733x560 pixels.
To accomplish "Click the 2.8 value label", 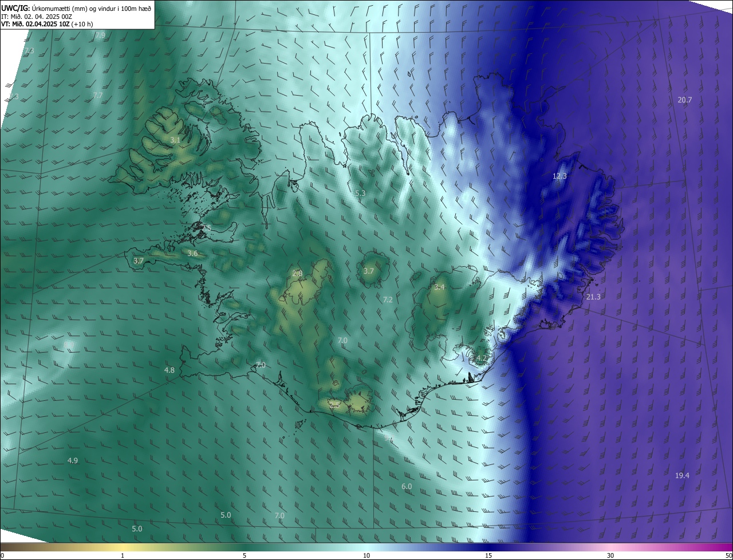I will tap(297, 274).
